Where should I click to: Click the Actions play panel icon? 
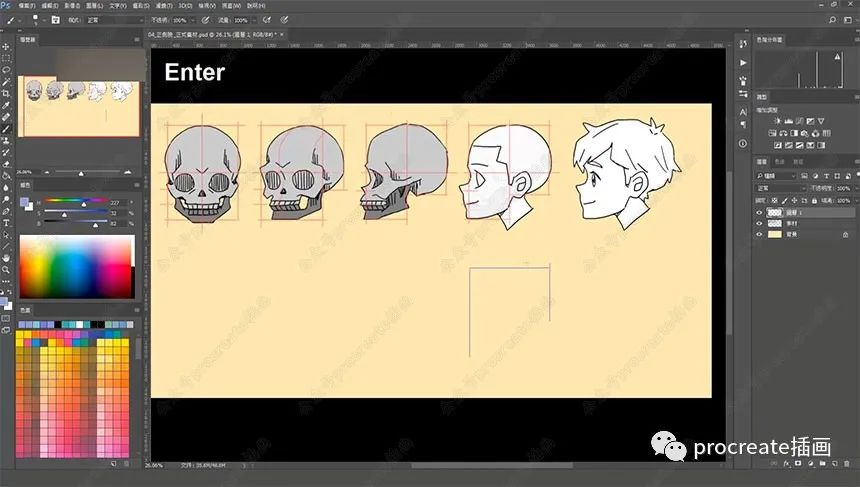(742, 62)
